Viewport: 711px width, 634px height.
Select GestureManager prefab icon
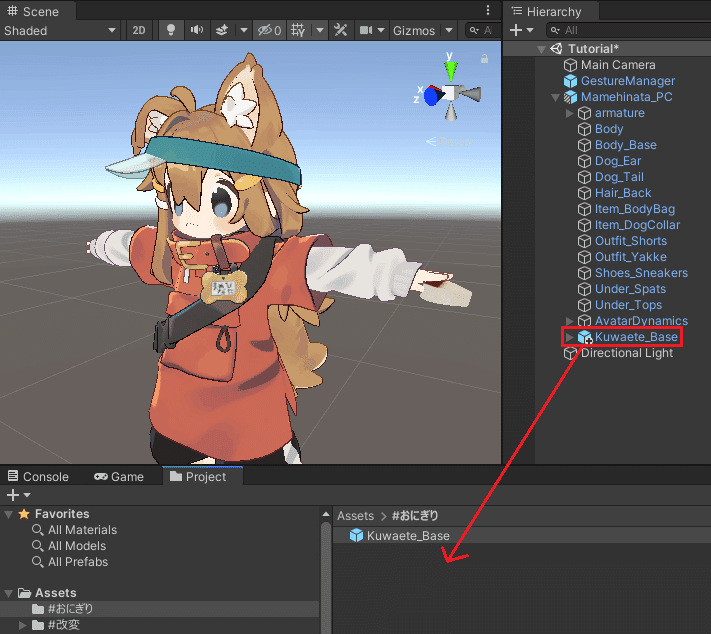pyautogui.click(x=570, y=81)
